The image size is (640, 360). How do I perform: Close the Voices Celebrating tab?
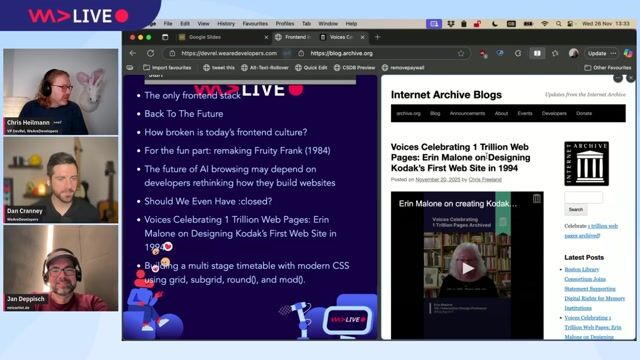point(362,37)
